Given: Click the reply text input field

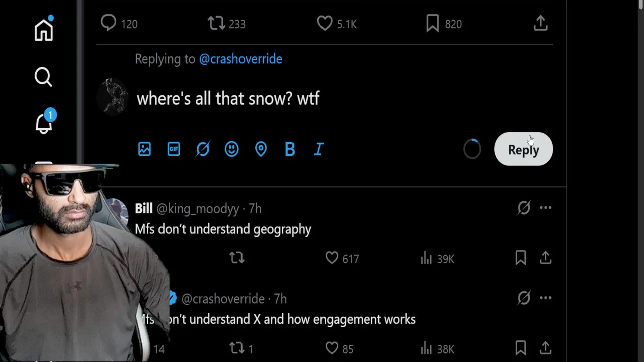Looking at the screenshot, I should pos(302,99).
